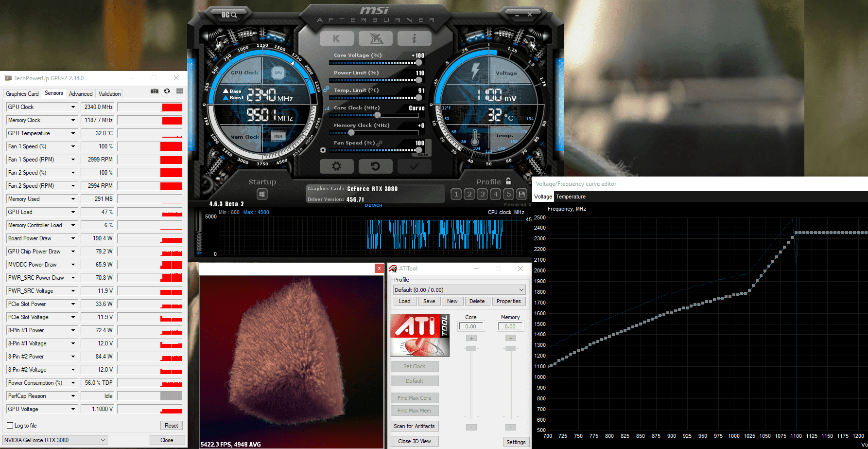Open the curve editor bars icon
Screen dimensions: 868x449
pyautogui.click(x=327, y=108)
